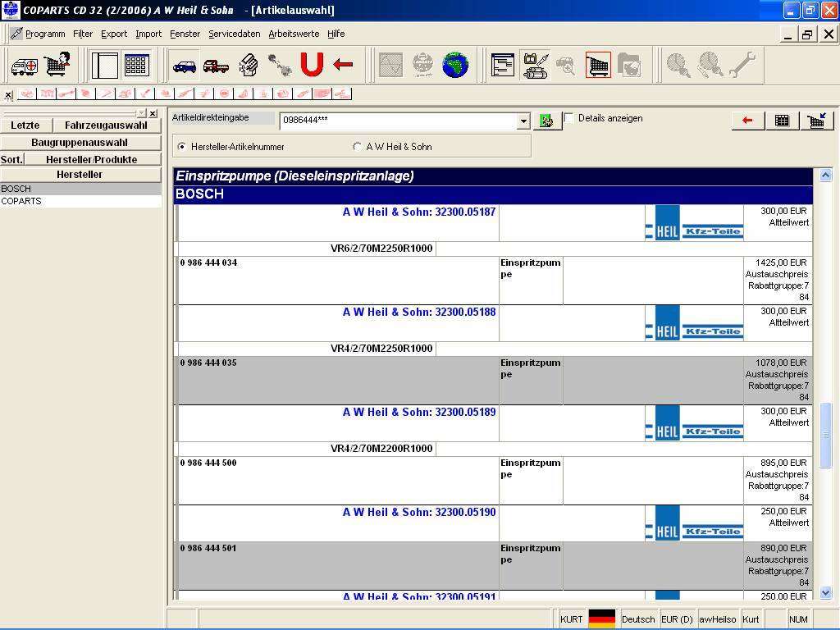
Task: Open the shopping cart with customer icon
Action: 57,65
